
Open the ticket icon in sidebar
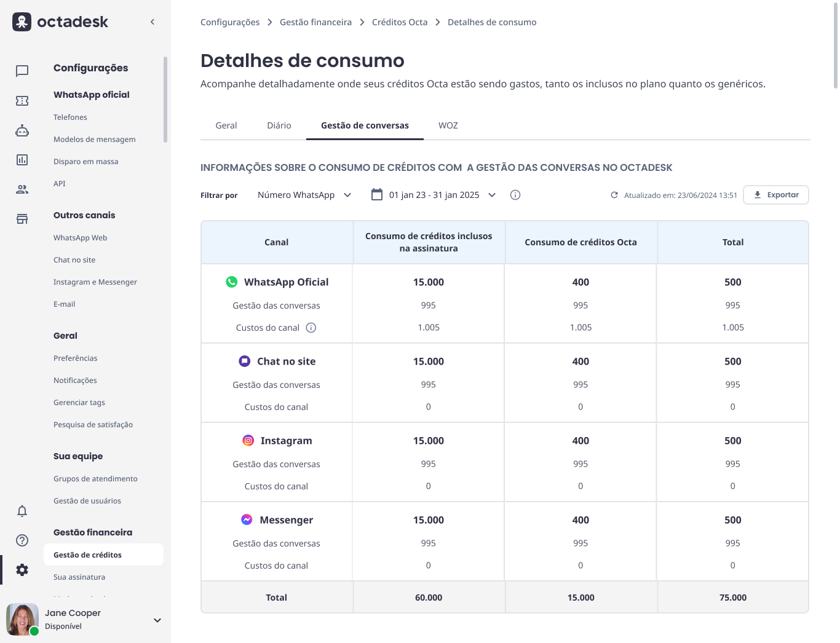(x=22, y=101)
